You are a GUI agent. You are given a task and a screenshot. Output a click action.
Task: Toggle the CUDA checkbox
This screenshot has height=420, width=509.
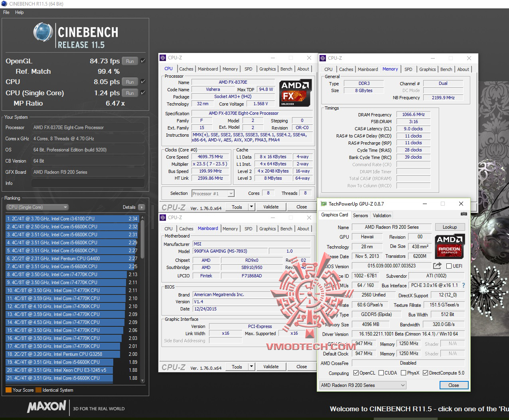point(381,373)
